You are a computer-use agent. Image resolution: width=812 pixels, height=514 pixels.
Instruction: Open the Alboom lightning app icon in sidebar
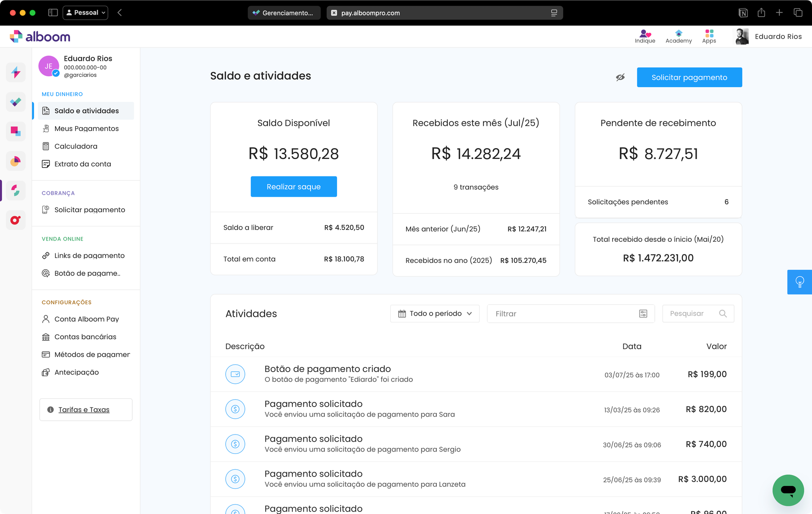point(15,72)
